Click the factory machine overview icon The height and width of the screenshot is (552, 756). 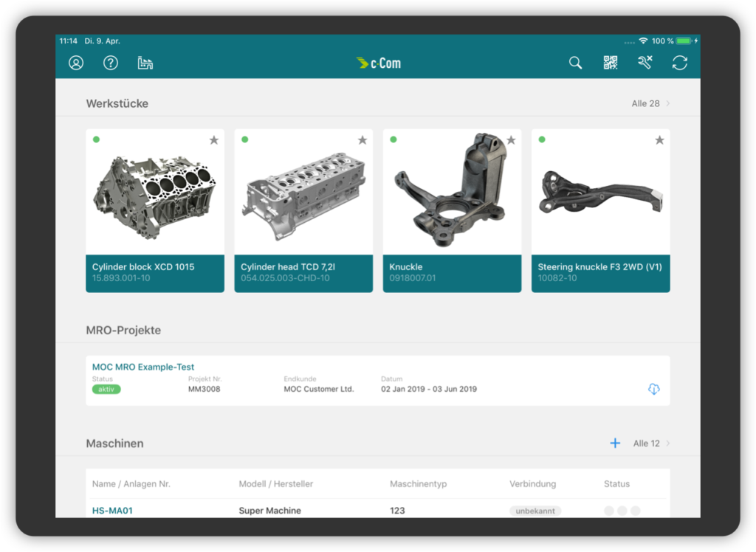[x=145, y=63]
